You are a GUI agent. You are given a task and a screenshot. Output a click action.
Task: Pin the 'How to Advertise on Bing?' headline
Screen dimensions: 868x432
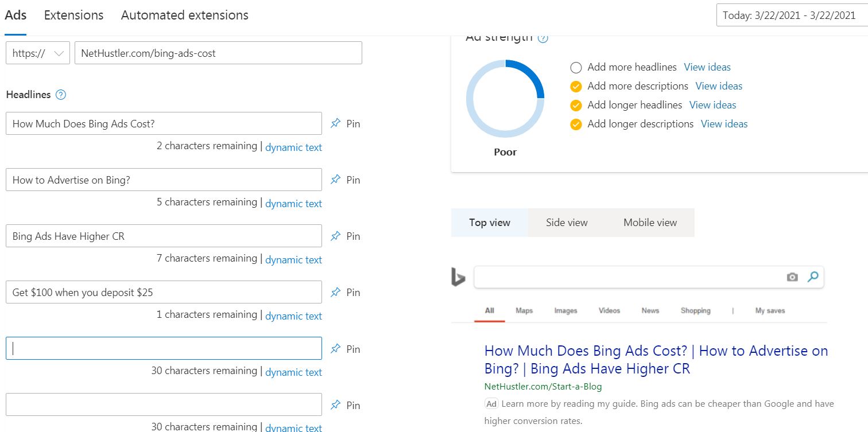pos(345,180)
